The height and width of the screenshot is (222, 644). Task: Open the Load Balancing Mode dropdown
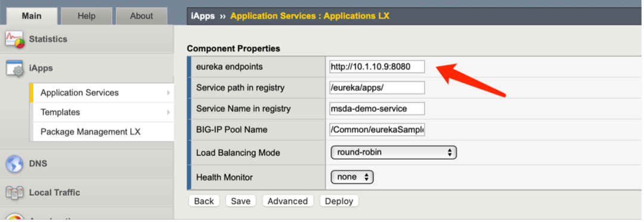coord(394,152)
